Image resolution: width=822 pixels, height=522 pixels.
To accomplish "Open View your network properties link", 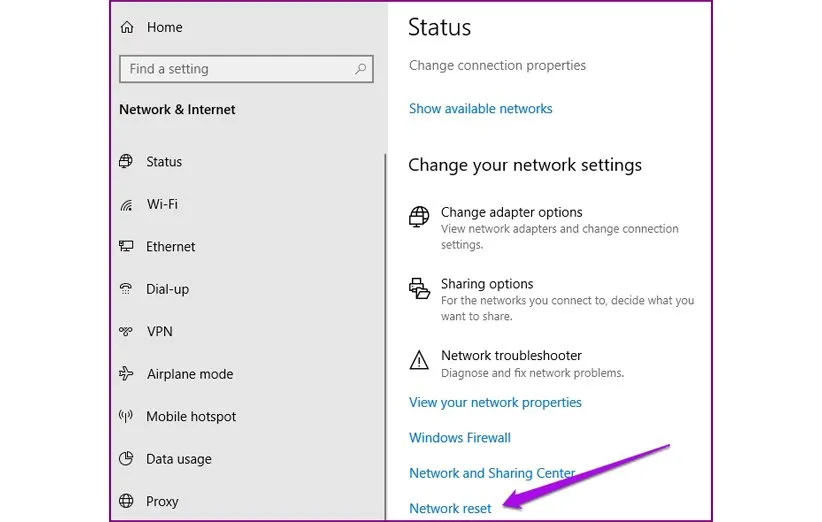I will 495,402.
